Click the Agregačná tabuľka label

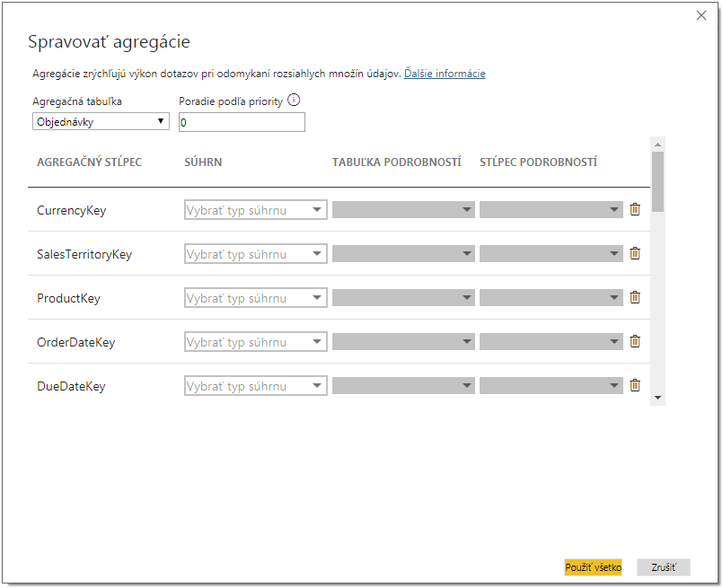(77, 101)
